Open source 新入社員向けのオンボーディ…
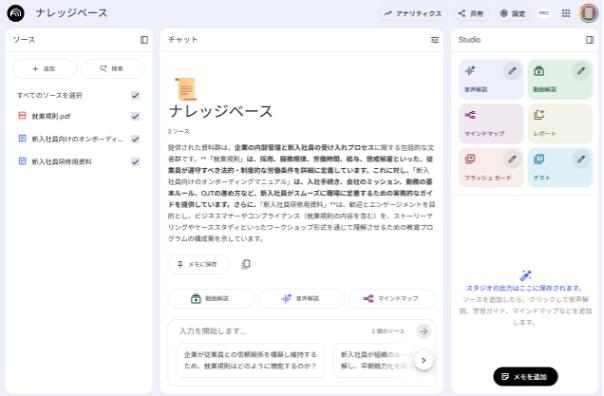 pos(77,139)
